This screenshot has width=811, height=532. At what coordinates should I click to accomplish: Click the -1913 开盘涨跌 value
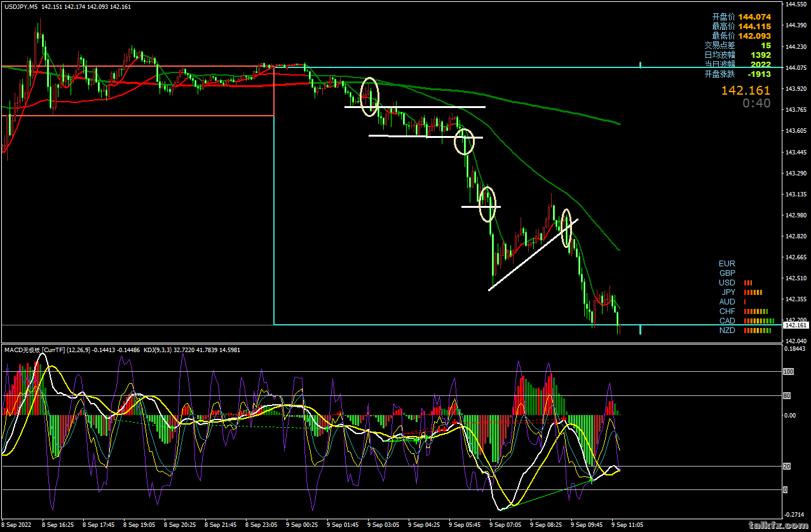click(x=759, y=74)
